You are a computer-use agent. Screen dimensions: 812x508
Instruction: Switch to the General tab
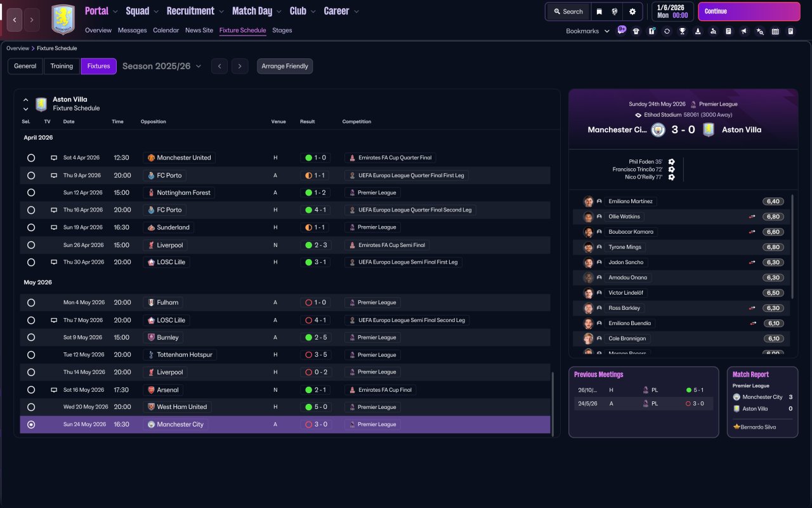(25, 66)
